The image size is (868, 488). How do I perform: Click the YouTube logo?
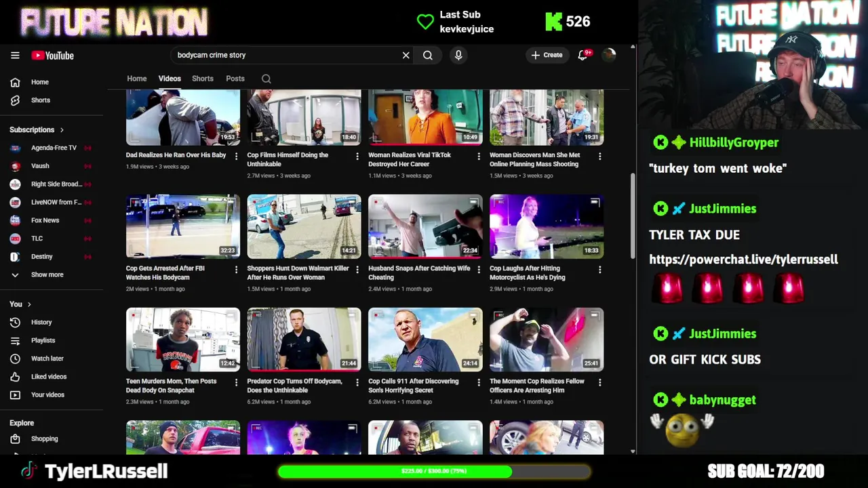pos(52,56)
